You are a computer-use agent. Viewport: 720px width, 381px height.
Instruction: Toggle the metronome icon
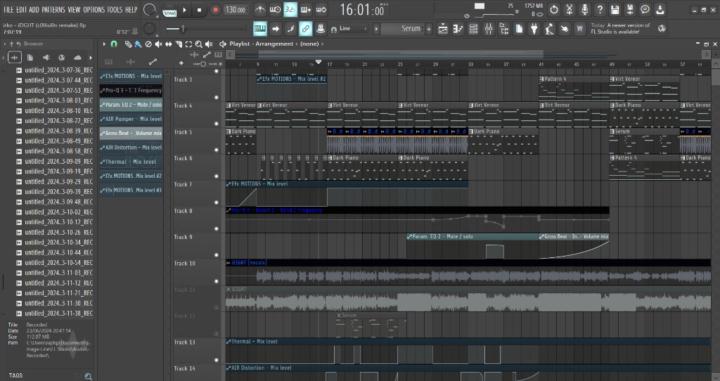tap(260, 10)
